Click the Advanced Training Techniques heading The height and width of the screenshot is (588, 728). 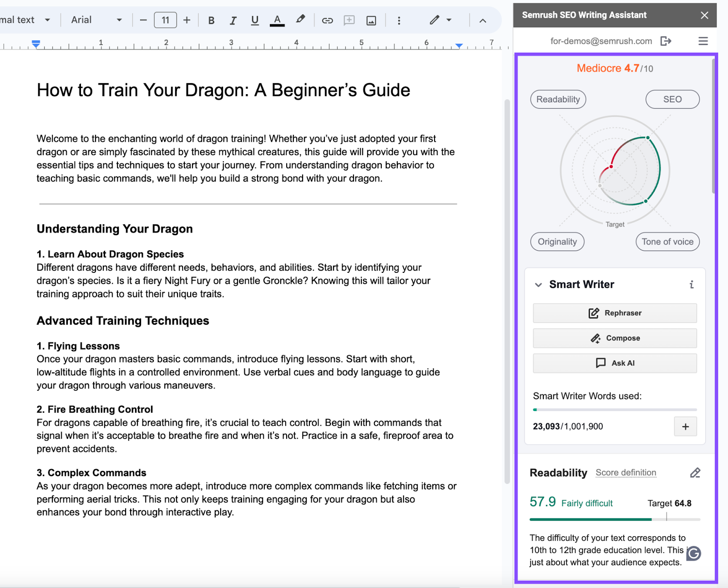click(x=123, y=321)
